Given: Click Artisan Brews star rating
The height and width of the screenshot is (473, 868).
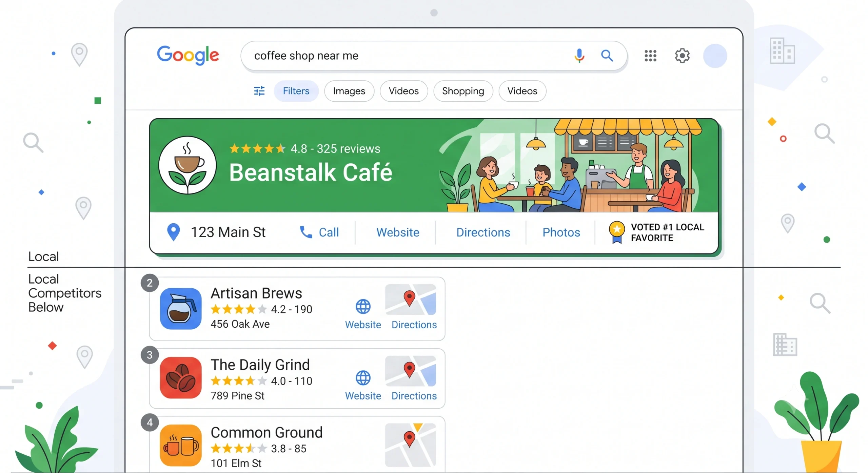Looking at the screenshot, I should click(x=239, y=309).
